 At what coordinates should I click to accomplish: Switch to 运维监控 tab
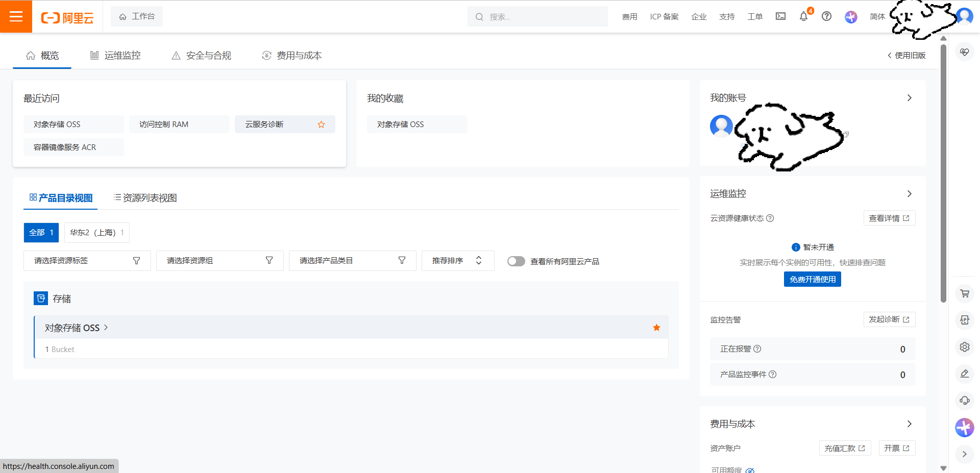(115, 56)
